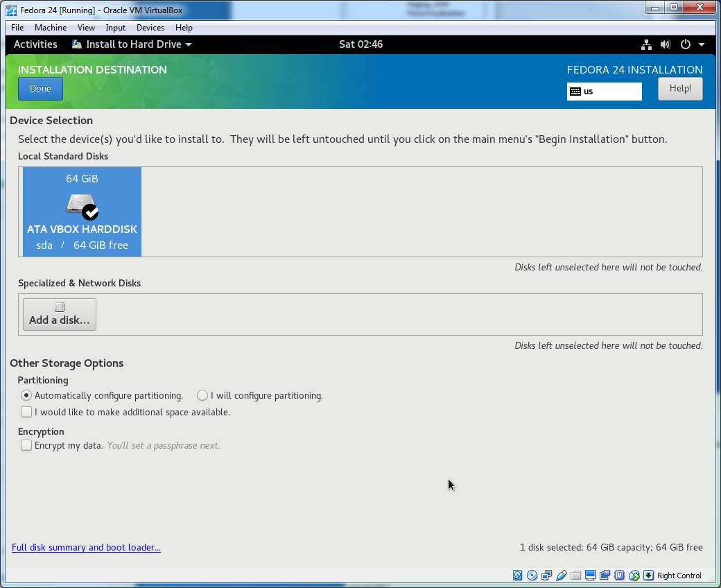Click the Encryption section label
The width and height of the screenshot is (721, 588).
tap(41, 431)
